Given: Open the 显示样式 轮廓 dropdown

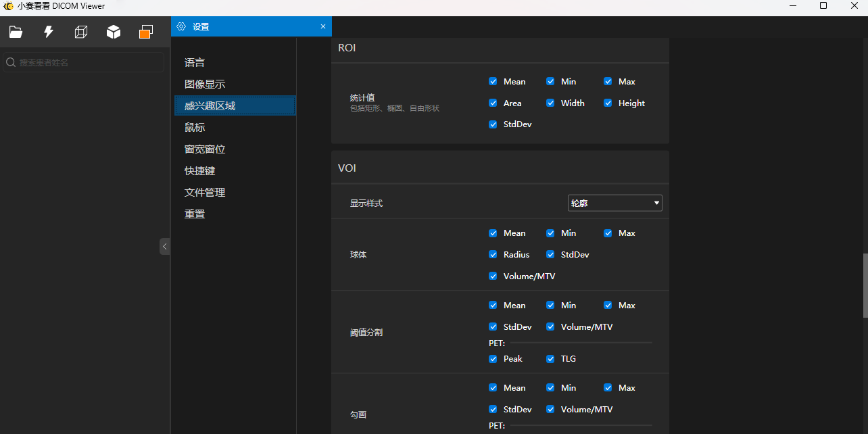Looking at the screenshot, I should (614, 203).
